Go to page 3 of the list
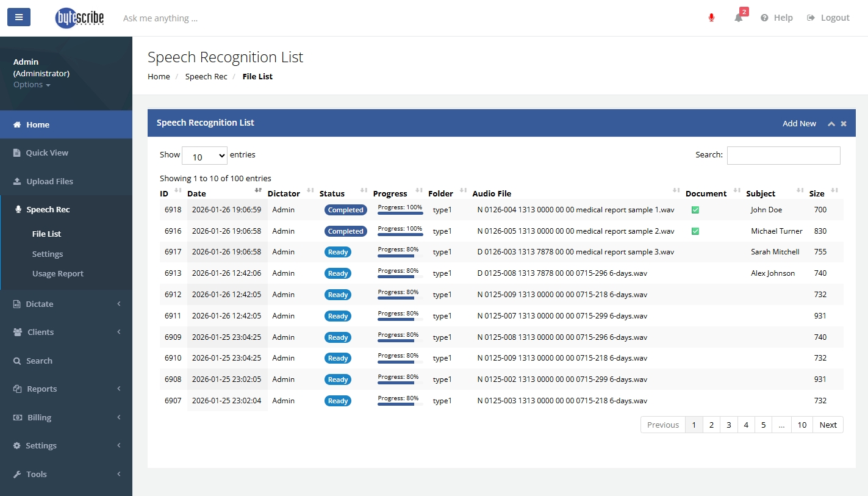 (x=728, y=425)
